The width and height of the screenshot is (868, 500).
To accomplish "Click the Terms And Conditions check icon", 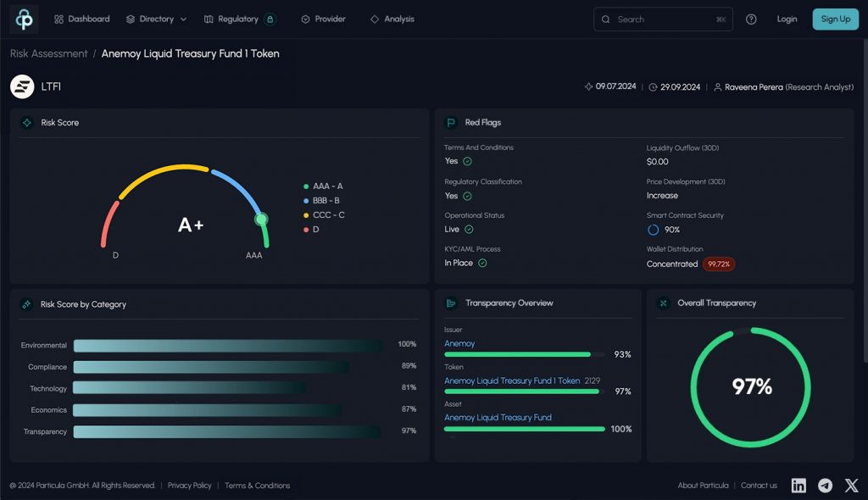I will coord(467,161).
